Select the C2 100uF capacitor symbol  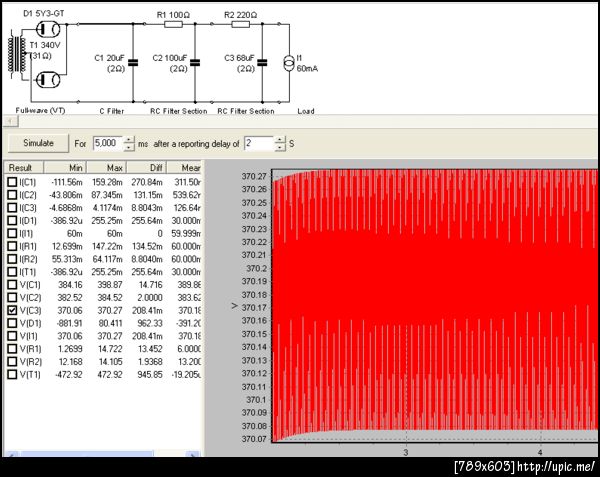pos(195,62)
